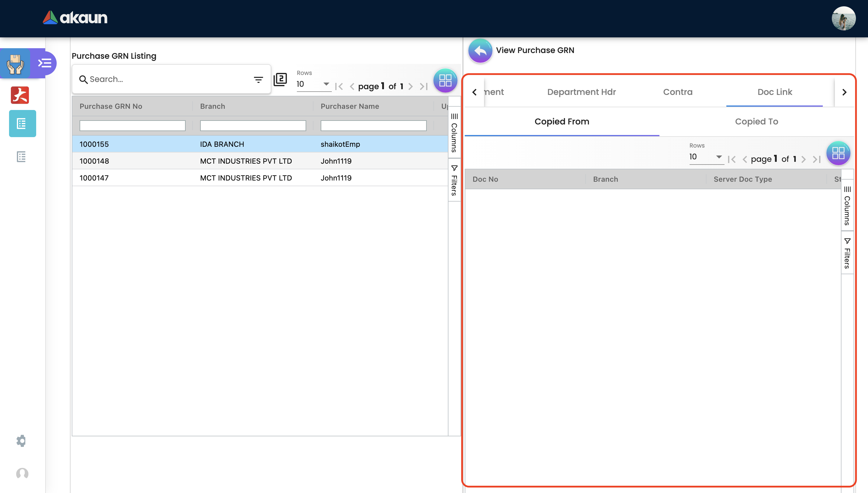868x493 pixels.
Task: Toggle the Filters side panel in Doc Link grid
Action: [847, 253]
